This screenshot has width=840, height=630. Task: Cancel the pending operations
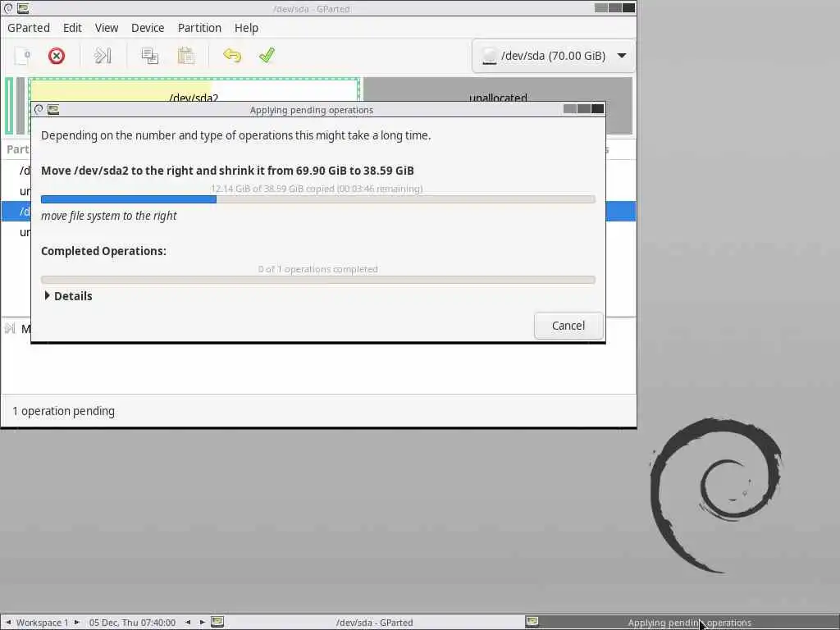click(568, 326)
